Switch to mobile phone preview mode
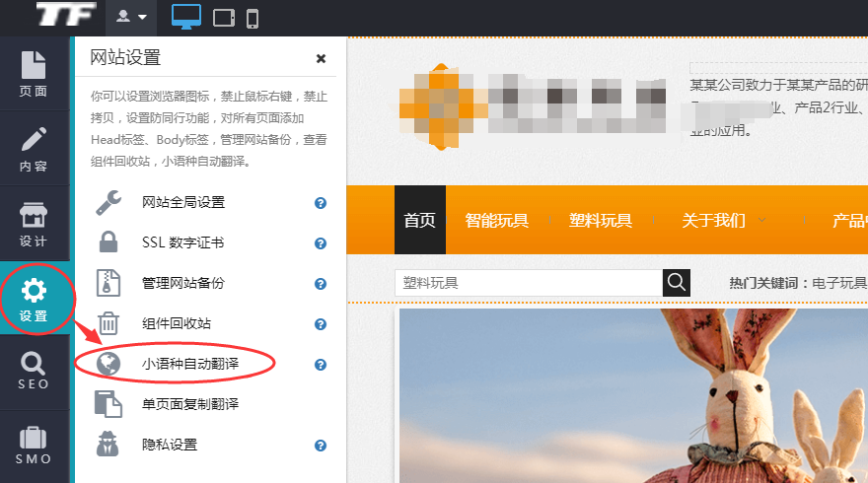This screenshot has width=868, height=483. 253,17
